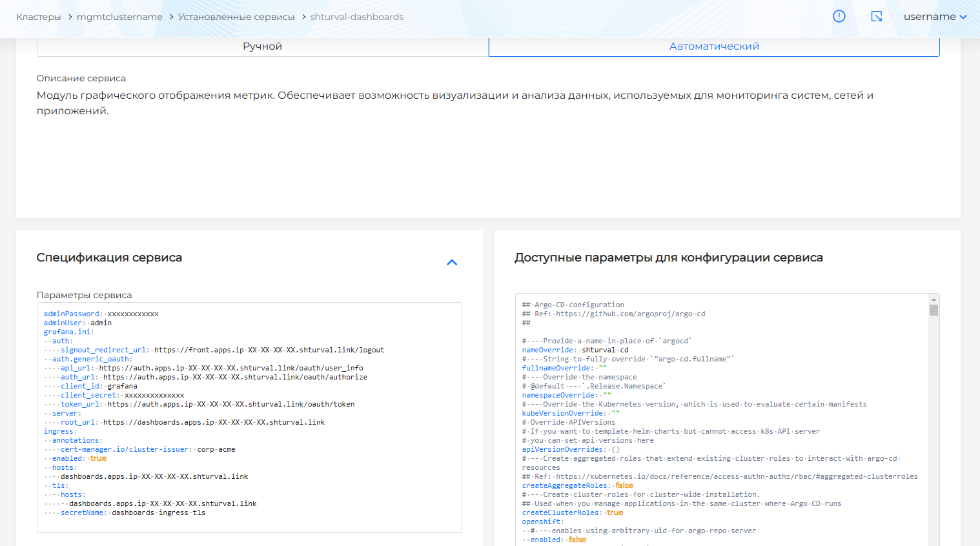Open Установленные сервисы breadcrumb
Screen dimensions: 980x546
(236, 17)
